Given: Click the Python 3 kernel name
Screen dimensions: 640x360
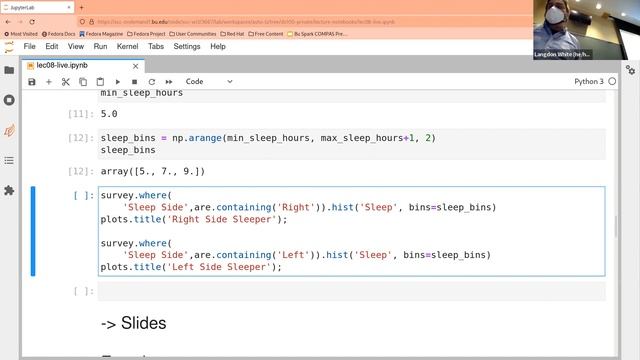Looking at the screenshot, I should click(589, 81).
